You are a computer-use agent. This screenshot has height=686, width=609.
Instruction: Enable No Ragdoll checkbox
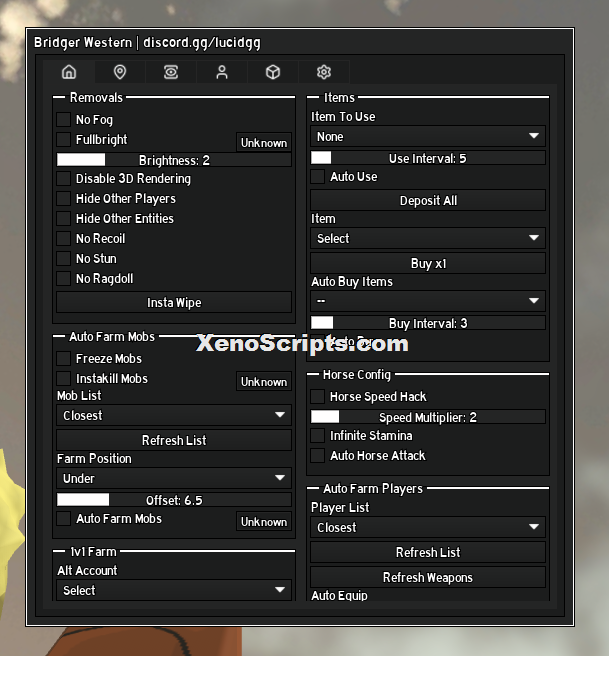(63, 279)
